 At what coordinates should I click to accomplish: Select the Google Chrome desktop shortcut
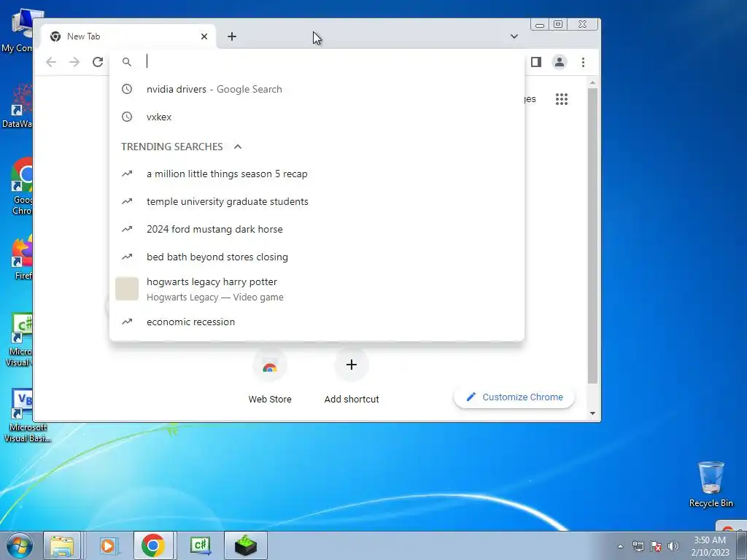point(22,187)
